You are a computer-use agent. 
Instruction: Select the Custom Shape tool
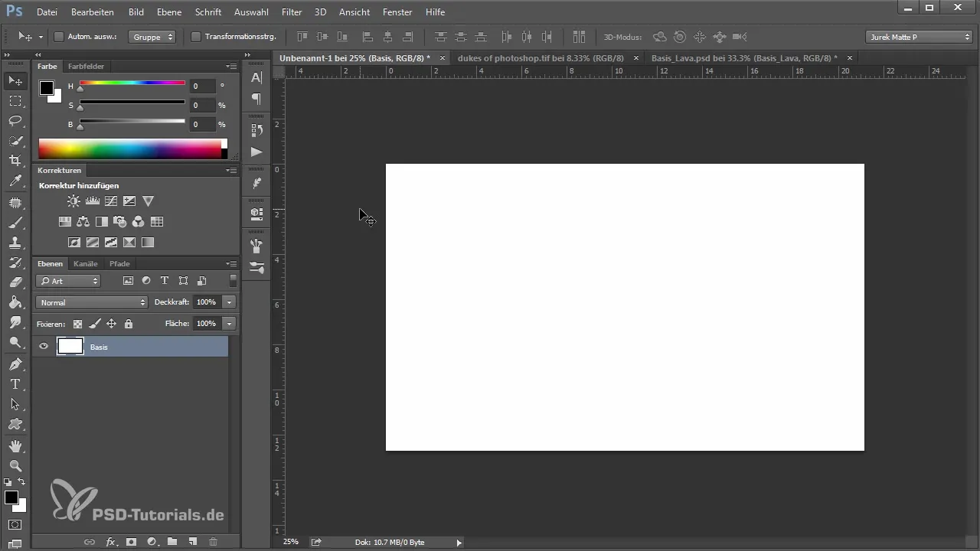tap(15, 424)
